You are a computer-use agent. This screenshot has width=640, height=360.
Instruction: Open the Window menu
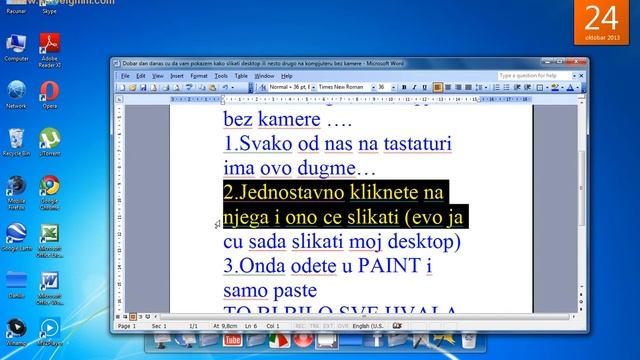pos(264,76)
